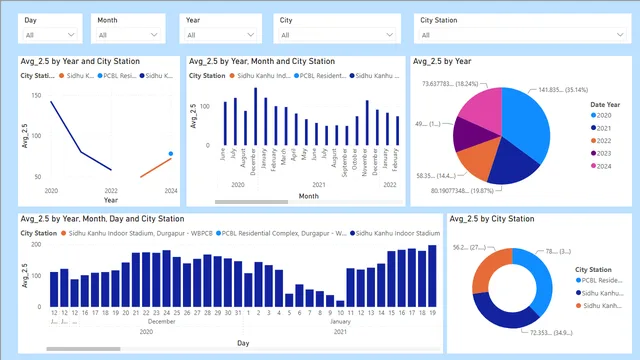Select the 2020 legend item in pie chart
640x360 pixels.
click(601, 116)
